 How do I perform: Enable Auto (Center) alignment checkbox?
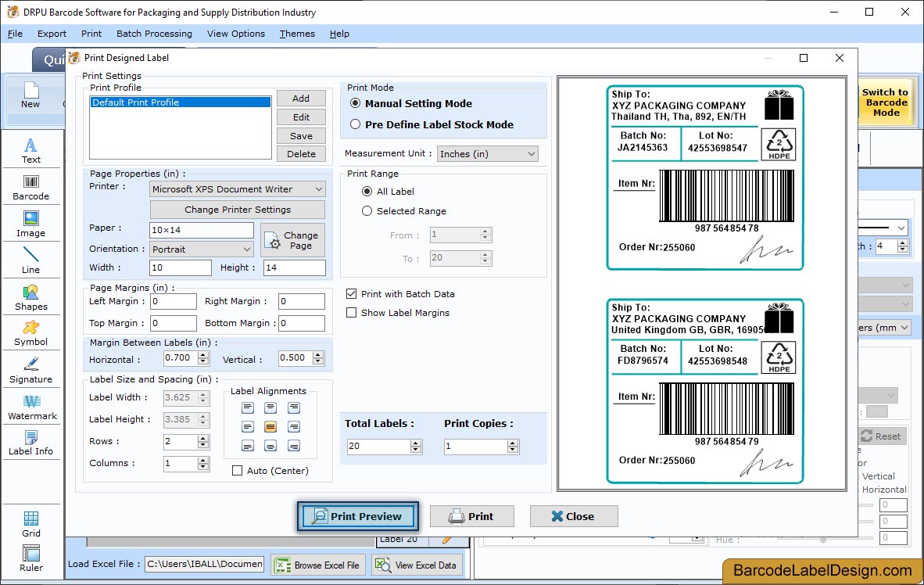coord(238,471)
